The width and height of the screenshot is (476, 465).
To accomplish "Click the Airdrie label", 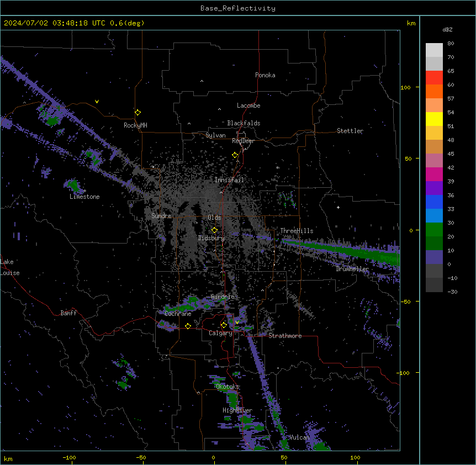I will (223, 297).
